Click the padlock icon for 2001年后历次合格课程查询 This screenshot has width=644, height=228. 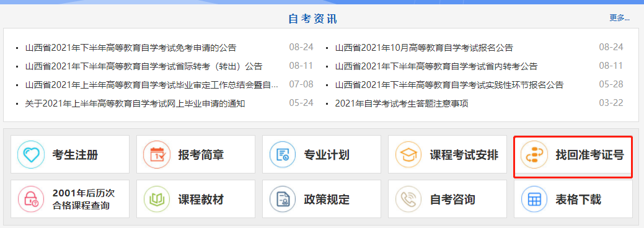31,199
